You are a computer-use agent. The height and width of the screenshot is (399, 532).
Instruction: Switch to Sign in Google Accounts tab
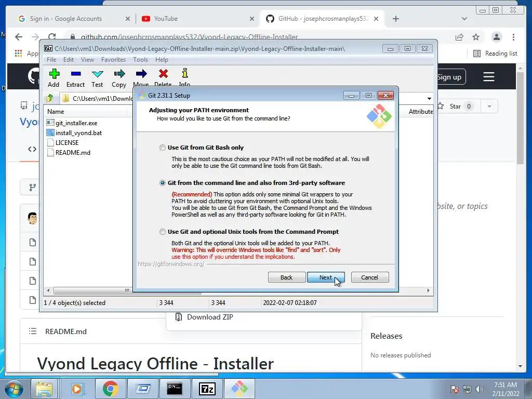pos(75,19)
